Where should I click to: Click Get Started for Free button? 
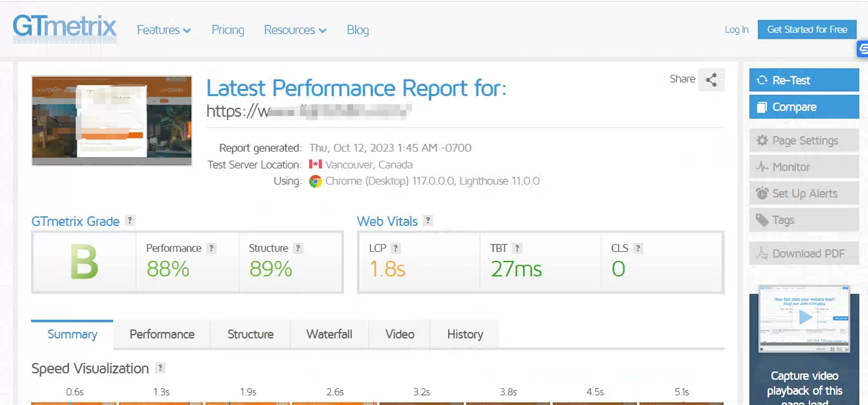(807, 29)
